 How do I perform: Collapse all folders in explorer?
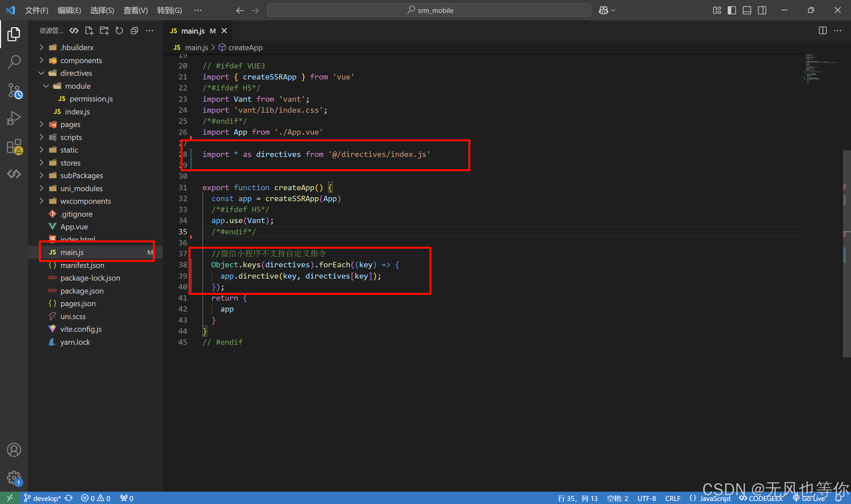tap(135, 31)
